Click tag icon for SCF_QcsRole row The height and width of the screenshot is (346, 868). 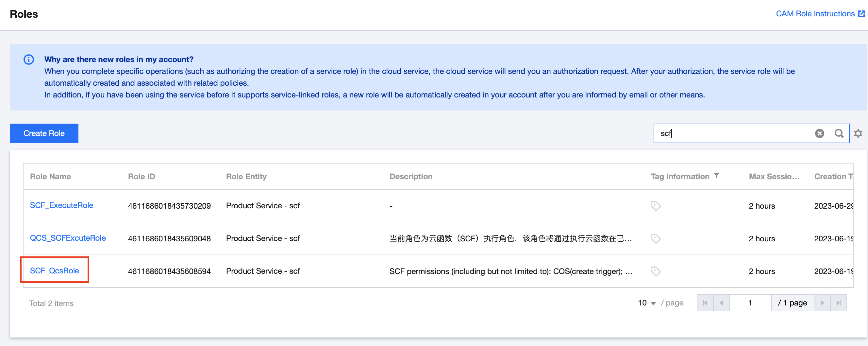(x=656, y=271)
